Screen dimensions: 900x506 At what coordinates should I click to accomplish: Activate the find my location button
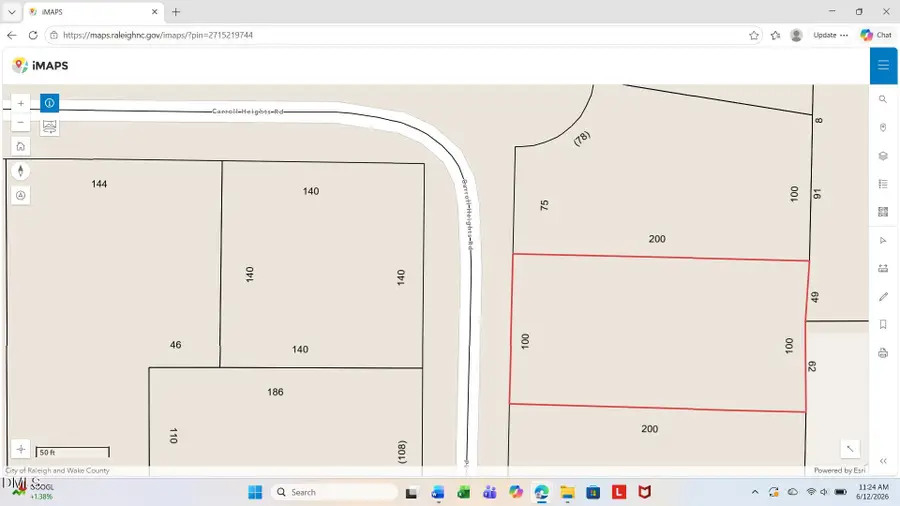[21, 196]
